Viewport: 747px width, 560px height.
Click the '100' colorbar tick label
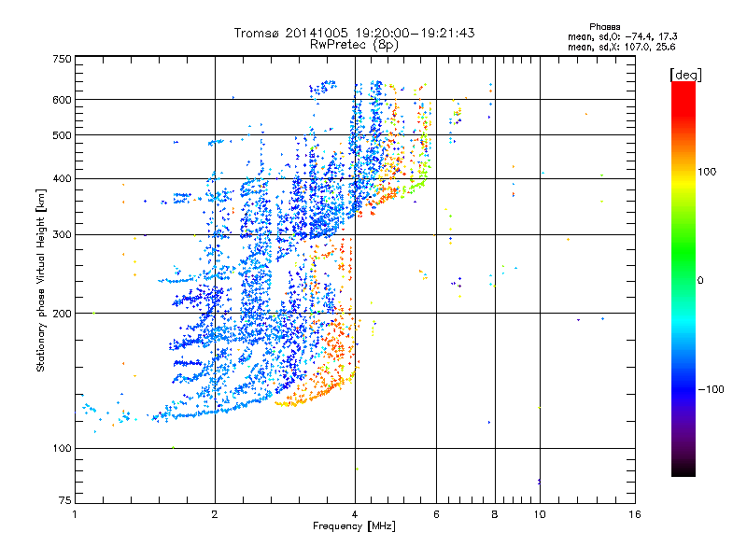[707, 172]
